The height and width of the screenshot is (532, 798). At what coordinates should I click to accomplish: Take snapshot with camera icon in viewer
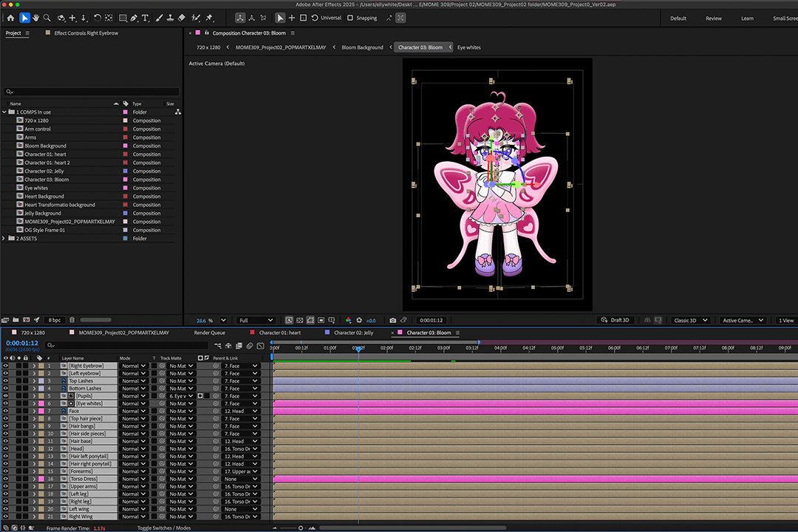point(393,321)
